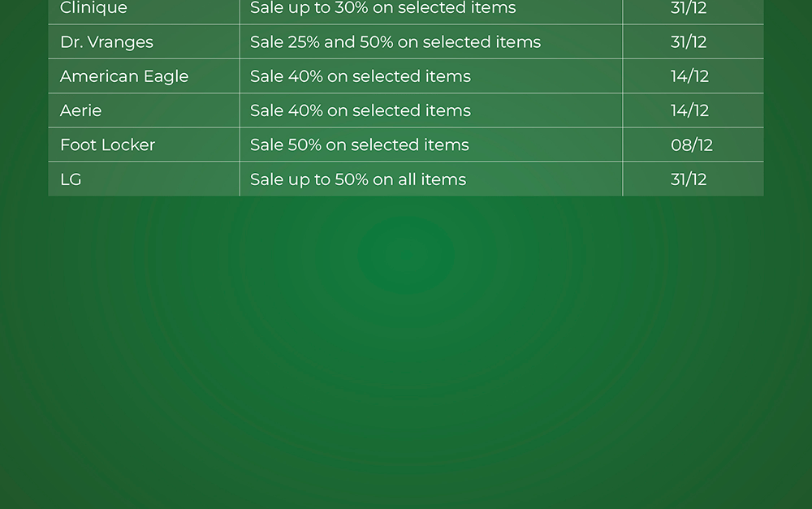Click the end date in Clinique row
The image size is (812, 509).
(689, 9)
